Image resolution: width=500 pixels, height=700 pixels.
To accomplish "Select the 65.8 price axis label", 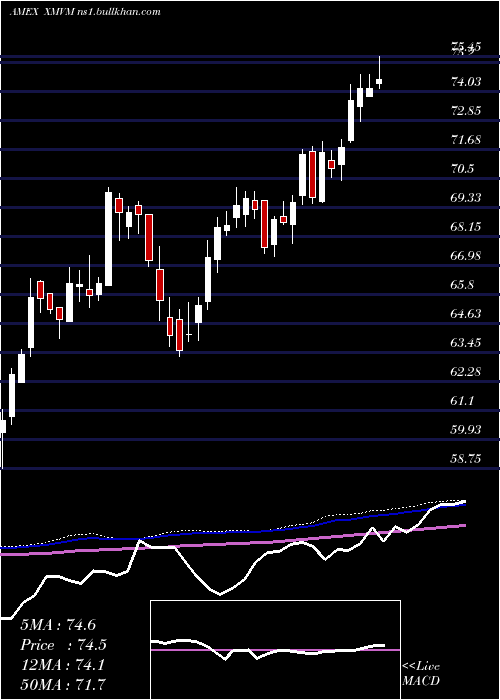I will coord(463,285).
